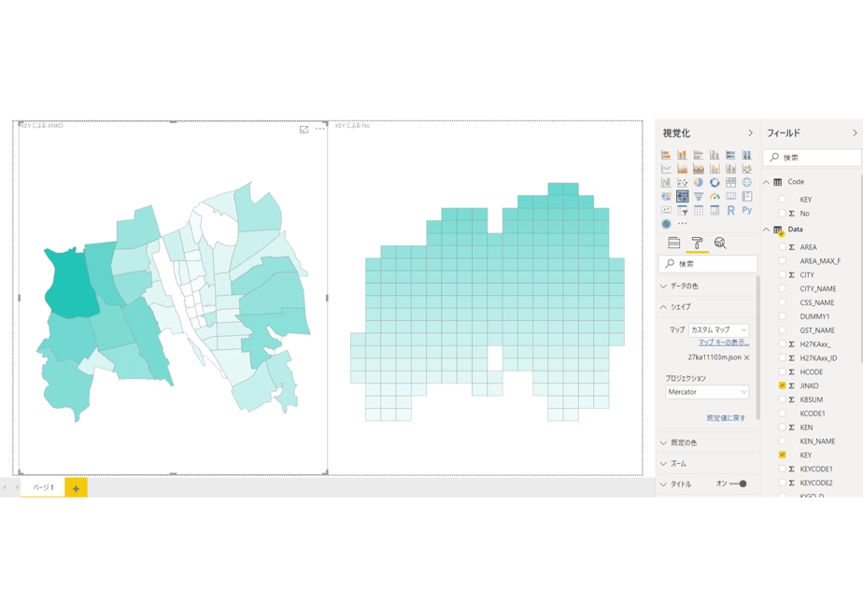The image size is (863, 616).
Task: Open the Analytics magnifier pane icon
Action: click(x=720, y=243)
